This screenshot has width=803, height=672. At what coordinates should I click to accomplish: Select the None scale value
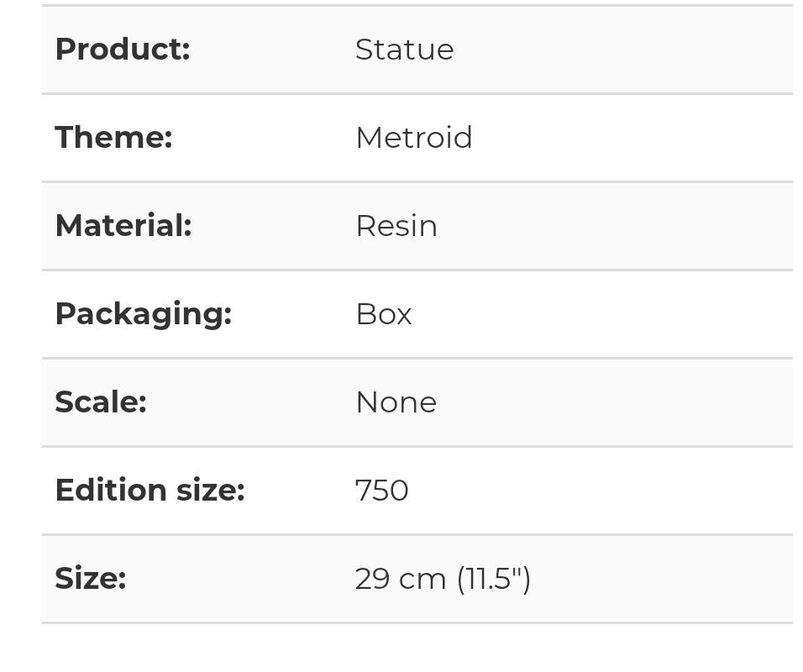coord(396,402)
